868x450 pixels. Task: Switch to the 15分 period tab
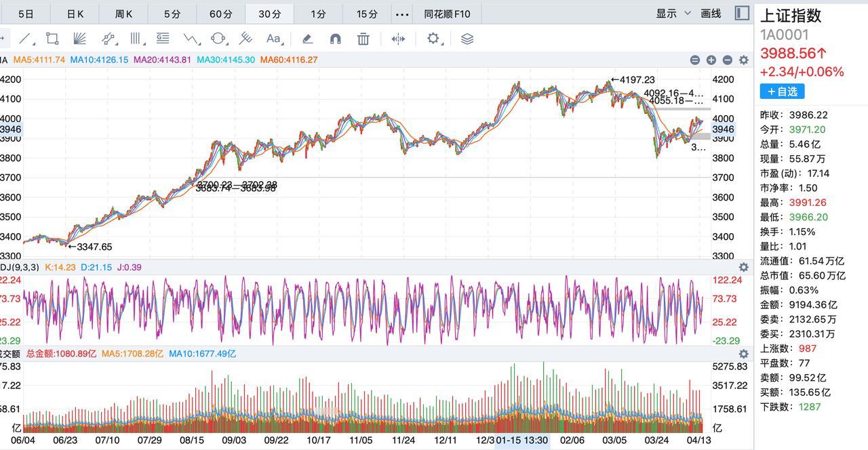pyautogui.click(x=367, y=14)
